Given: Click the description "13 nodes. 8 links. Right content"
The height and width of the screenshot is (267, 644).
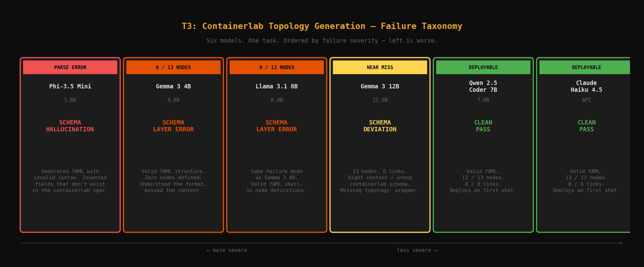Looking at the screenshot, I should pos(380,181).
